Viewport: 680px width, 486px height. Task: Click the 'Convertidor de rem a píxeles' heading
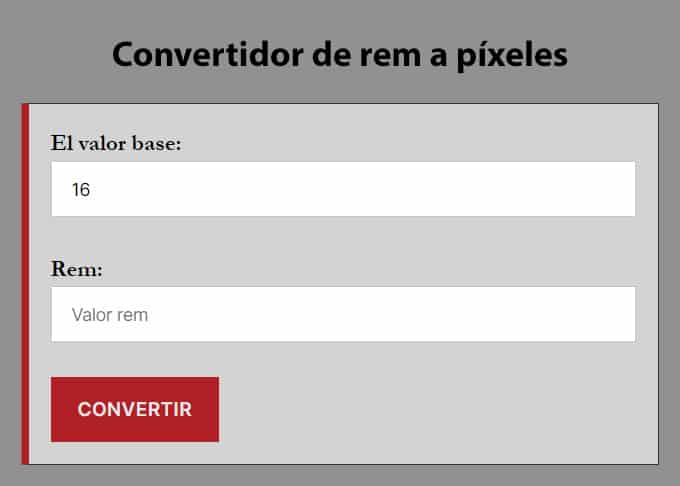339,54
